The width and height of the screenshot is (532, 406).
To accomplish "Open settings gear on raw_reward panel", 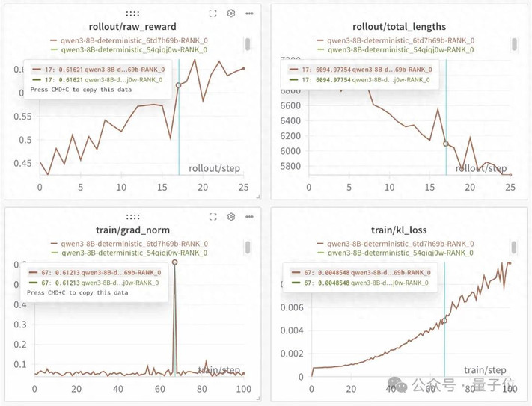I will pos(231,13).
